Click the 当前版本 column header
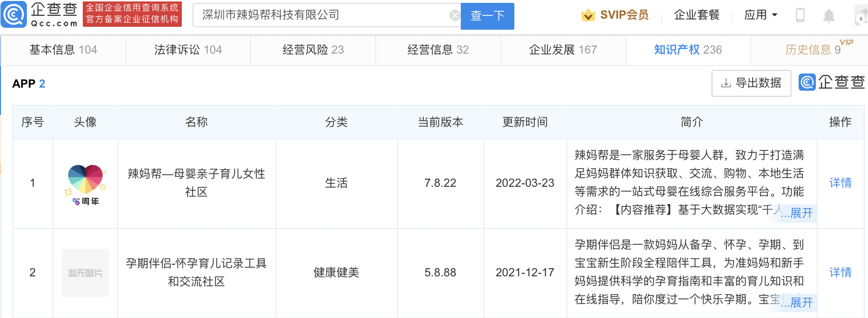Viewport: 868px width, 318px height. [x=440, y=122]
